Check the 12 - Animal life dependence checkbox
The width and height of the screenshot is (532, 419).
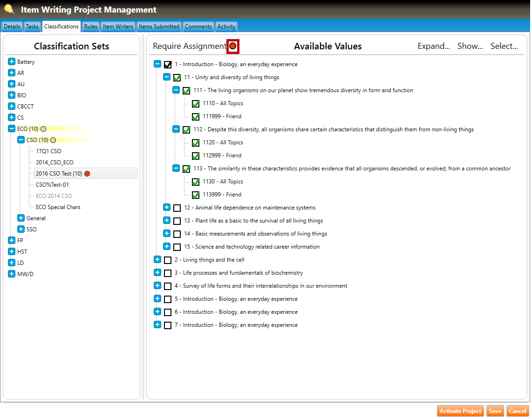tap(177, 208)
